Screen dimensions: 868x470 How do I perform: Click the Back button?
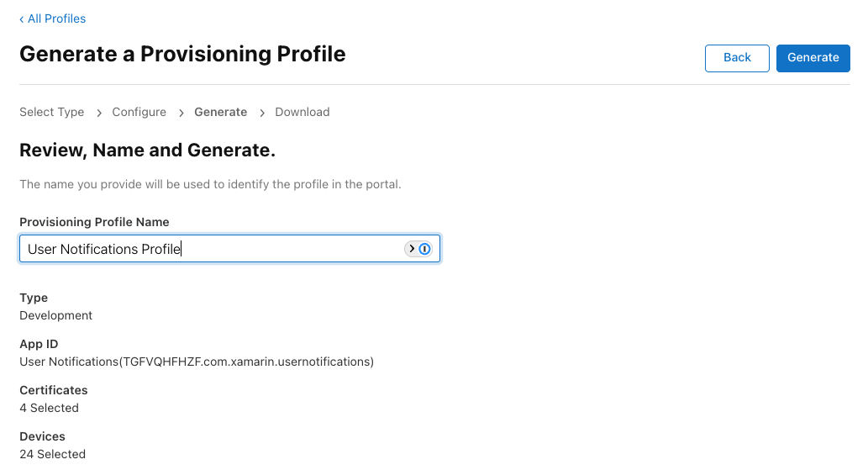point(737,58)
